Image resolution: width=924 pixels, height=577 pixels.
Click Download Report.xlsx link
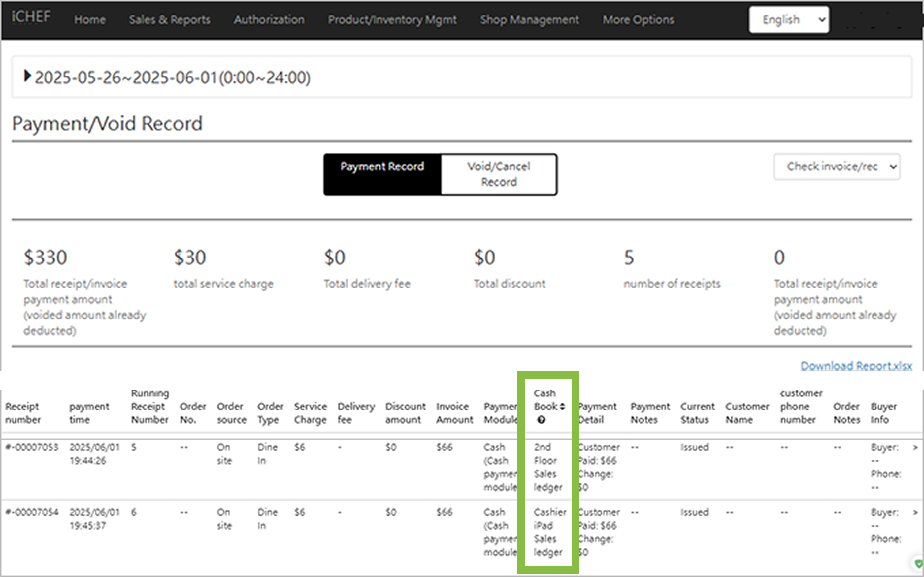[856, 366]
